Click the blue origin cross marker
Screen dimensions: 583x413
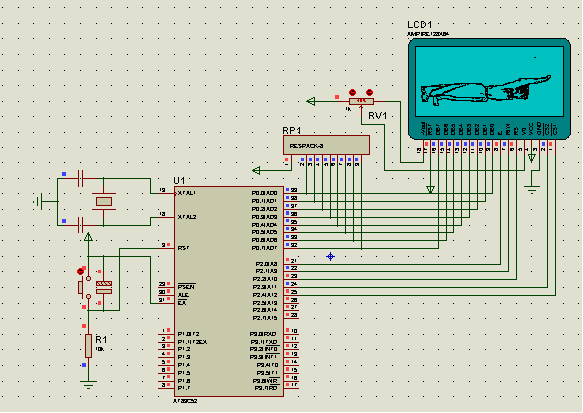coord(331,256)
